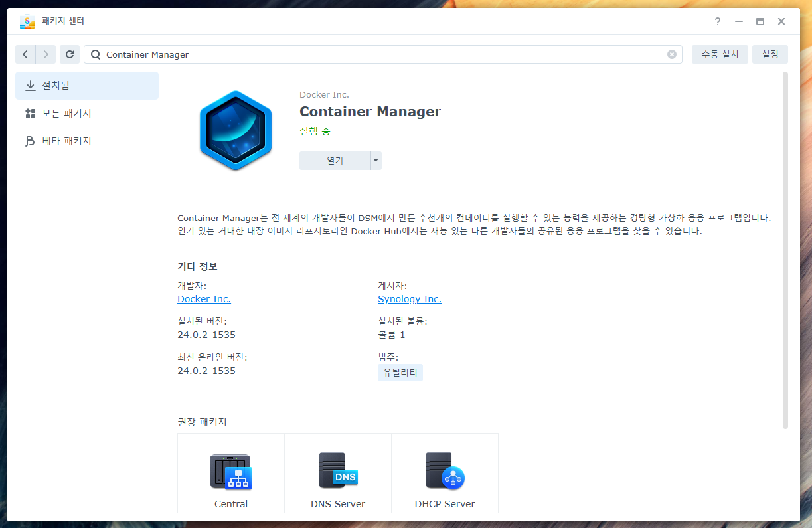Go forward with the right arrow button

coord(46,54)
